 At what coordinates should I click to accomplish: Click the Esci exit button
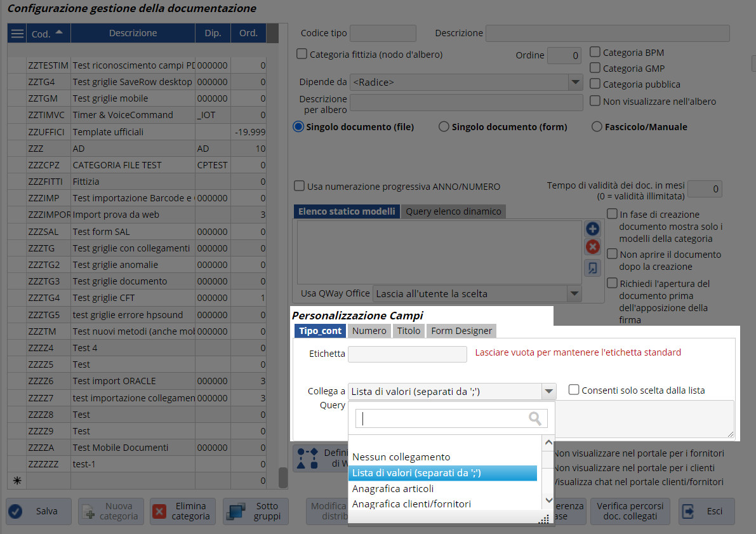pyautogui.click(x=706, y=511)
